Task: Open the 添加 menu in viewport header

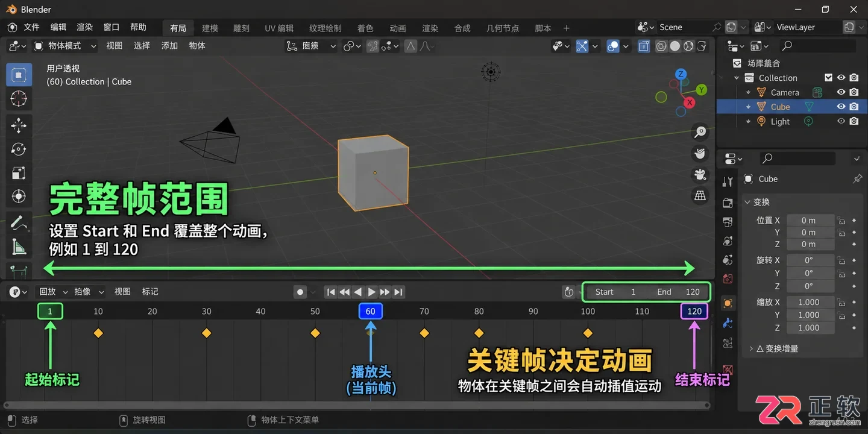Action: 169,46
